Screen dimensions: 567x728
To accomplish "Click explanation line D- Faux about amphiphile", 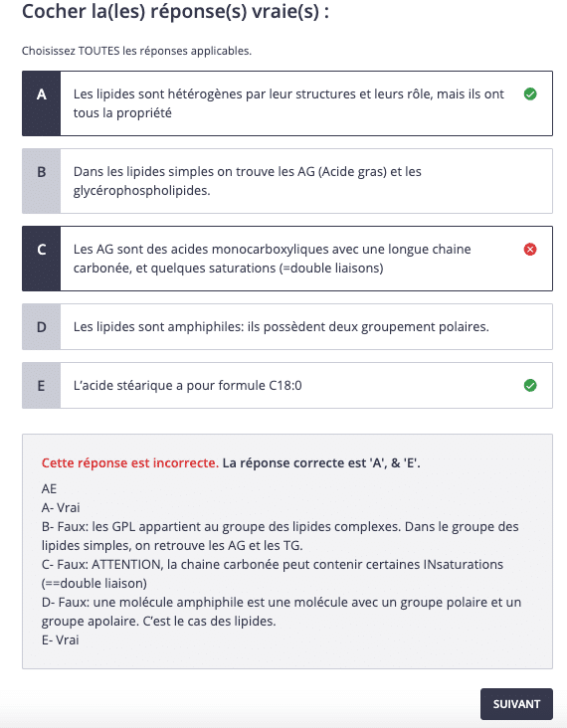I will 282,612.
